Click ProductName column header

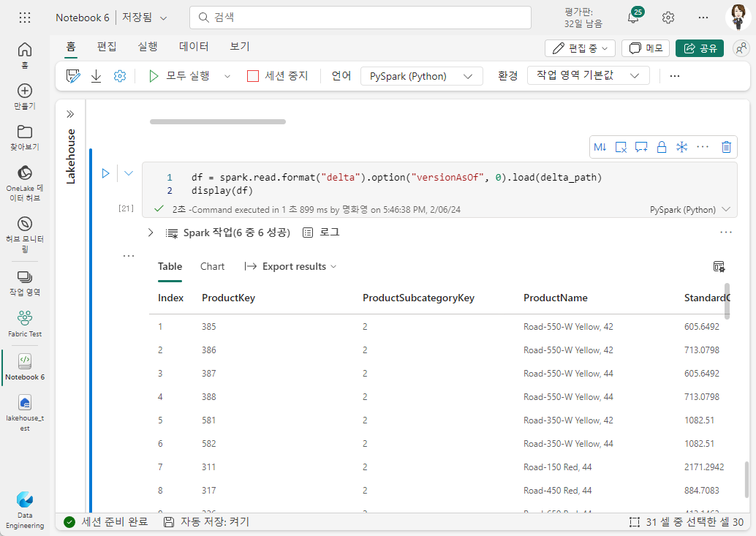point(556,298)
